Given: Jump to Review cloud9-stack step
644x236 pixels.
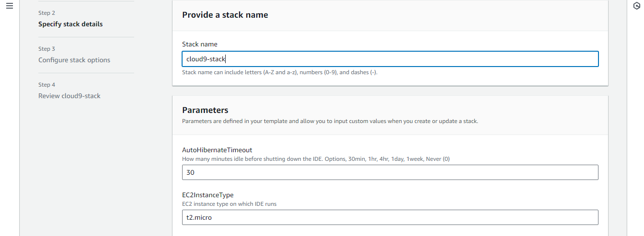Looking at the screenshot, I should tap(69, 96).
